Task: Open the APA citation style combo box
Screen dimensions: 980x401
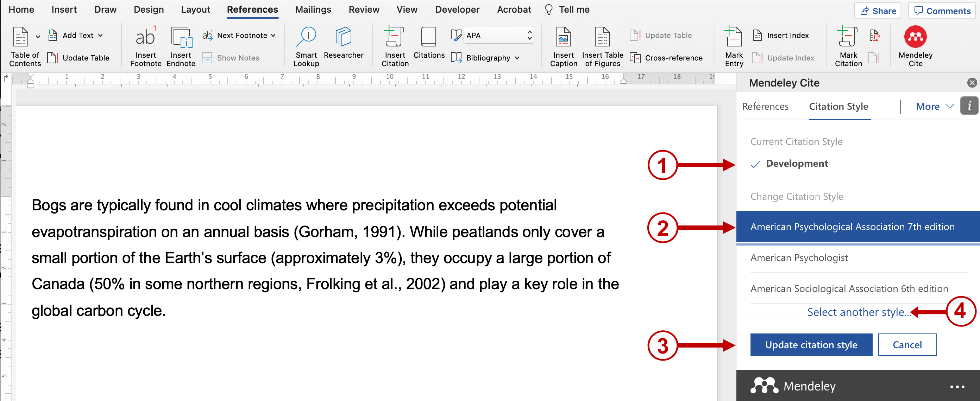Action: tap(498, 35)
